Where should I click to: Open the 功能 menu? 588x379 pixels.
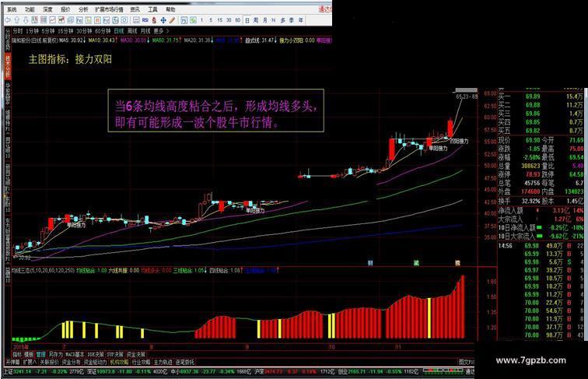30,10
